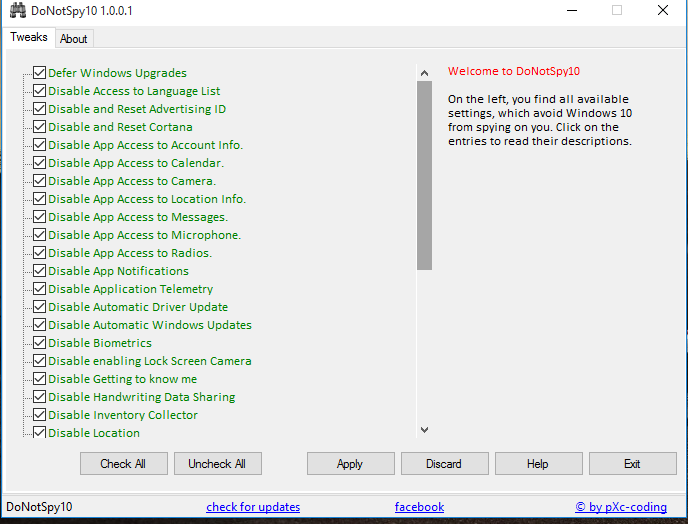
Task: Toggle the Disable Location checkbox
Action: 39,432
